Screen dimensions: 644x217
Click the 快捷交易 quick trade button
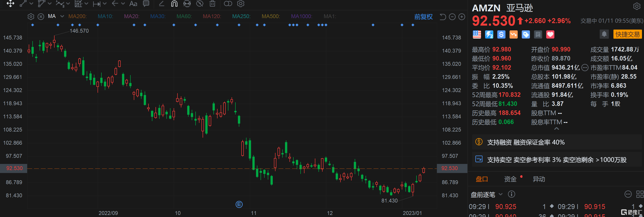tap(627, 34)
